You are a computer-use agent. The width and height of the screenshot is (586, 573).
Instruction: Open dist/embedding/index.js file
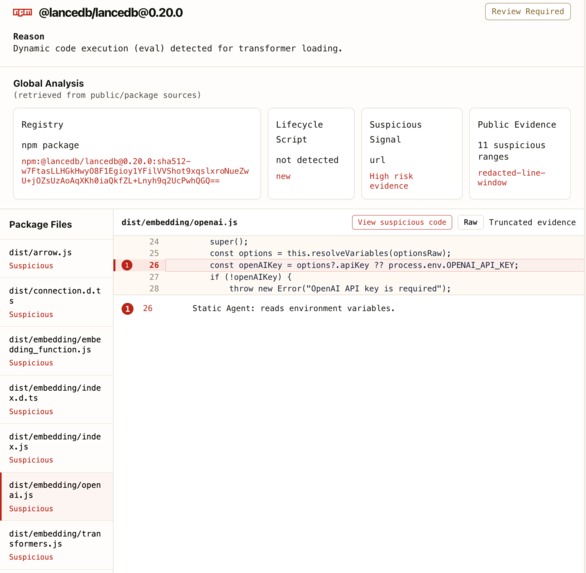pyautogui.click(x=56, y=448)
